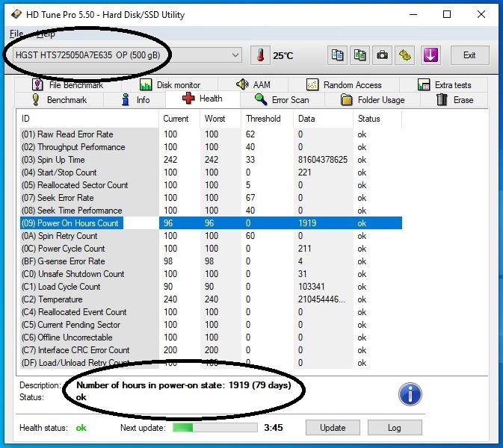Click the 3:45 next update timer
This screenshot has width=503, height=448.
point(274,428)
